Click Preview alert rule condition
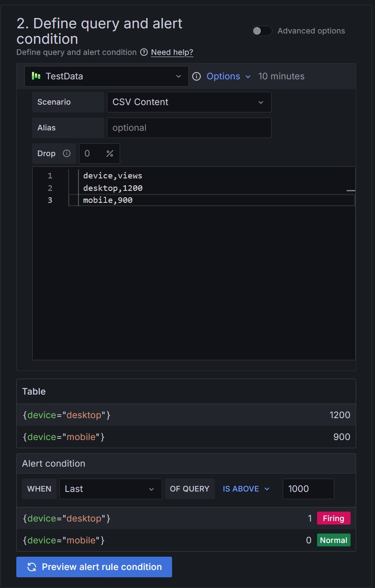The width and height of the screenshot is (375, 588). pos(94,567)
